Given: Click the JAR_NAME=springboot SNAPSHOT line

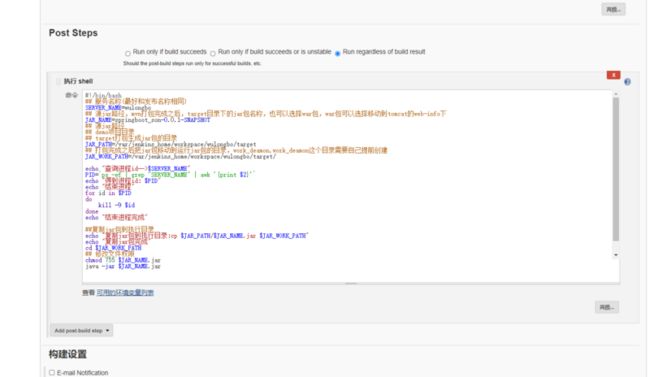Looking at the screenshot, I should click(x=148, y=120).
